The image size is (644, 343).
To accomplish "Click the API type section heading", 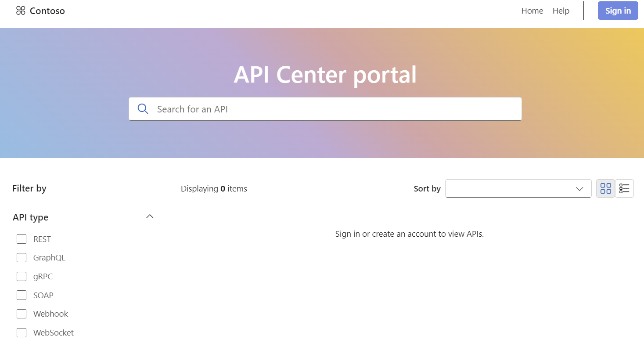I will coord(30,217).
